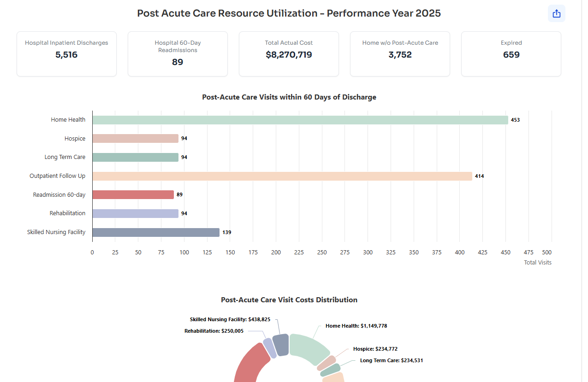Click the Home Health: $1,149,778 label

pos(356,326)
